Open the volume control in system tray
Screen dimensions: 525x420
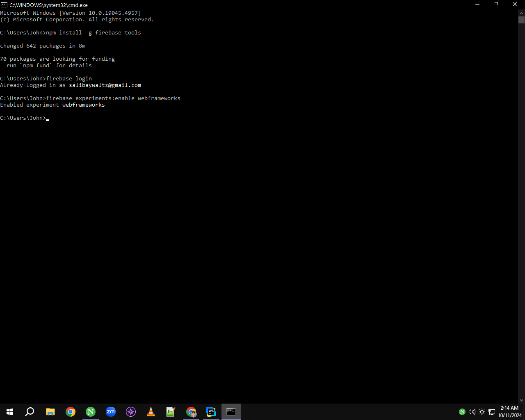[472, 412]
